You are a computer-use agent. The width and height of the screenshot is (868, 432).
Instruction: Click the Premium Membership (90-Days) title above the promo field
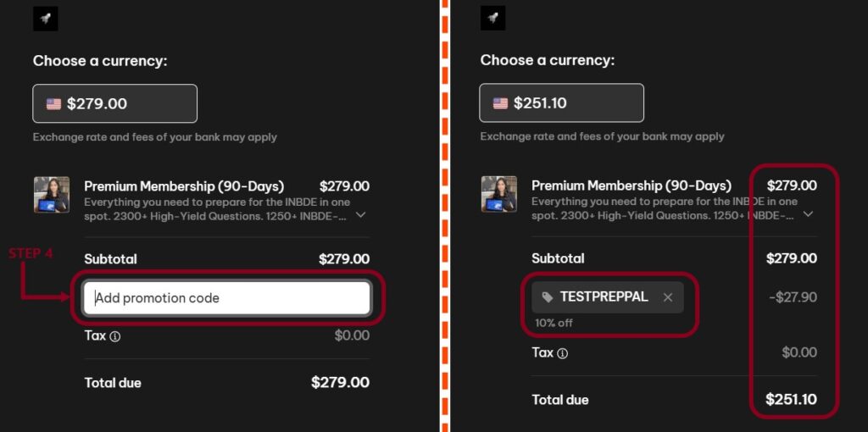click(184, 186)
